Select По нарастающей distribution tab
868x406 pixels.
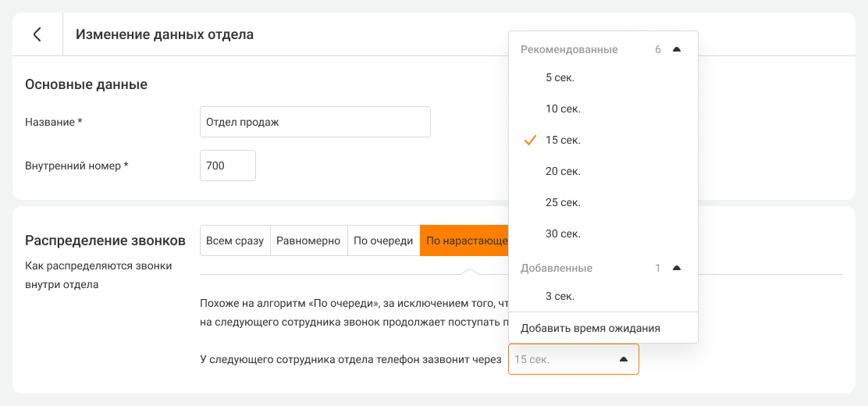pyautogui.click(x=464, y=240)
